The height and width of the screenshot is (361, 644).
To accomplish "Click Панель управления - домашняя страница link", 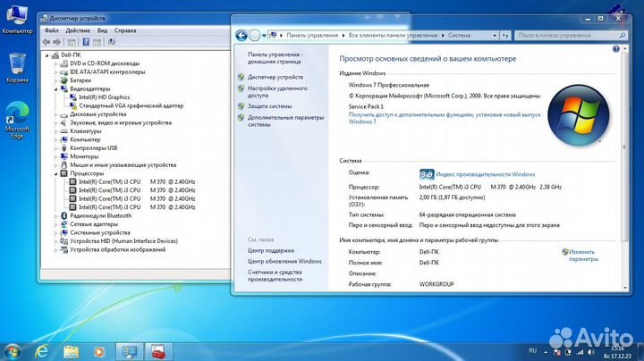I will (x=275, y=58).
